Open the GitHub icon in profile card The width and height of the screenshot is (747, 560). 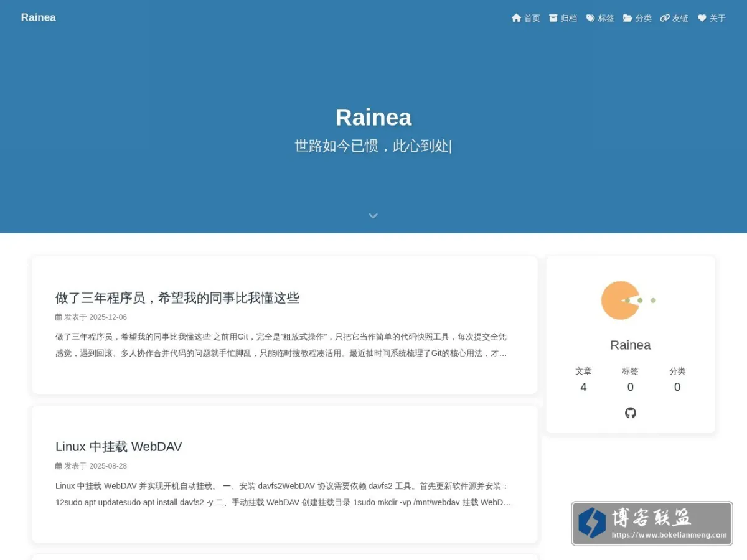tap(631, 413)
